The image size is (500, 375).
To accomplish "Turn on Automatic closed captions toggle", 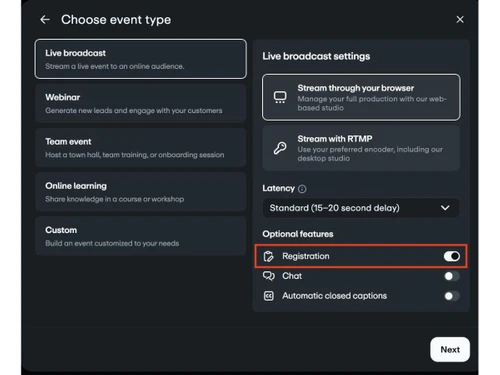I will (452, 296).
